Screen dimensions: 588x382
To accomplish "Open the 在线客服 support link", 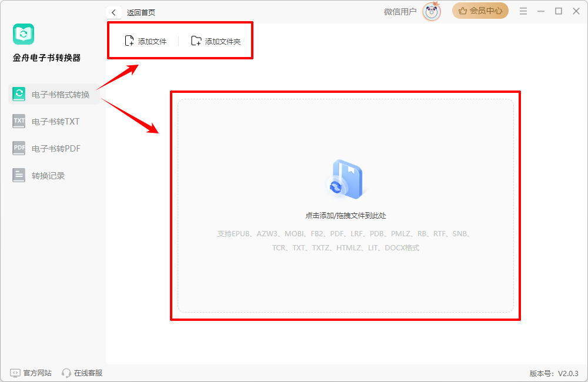I will (88, 373).
